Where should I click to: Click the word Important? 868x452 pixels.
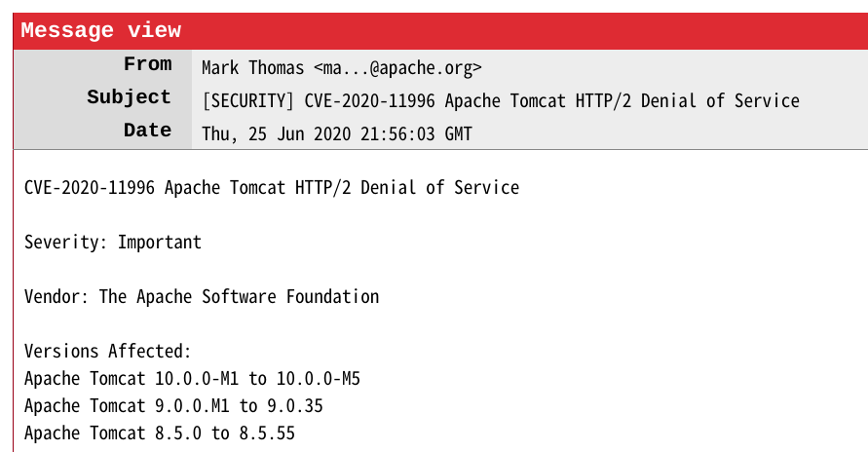point(160,243)
